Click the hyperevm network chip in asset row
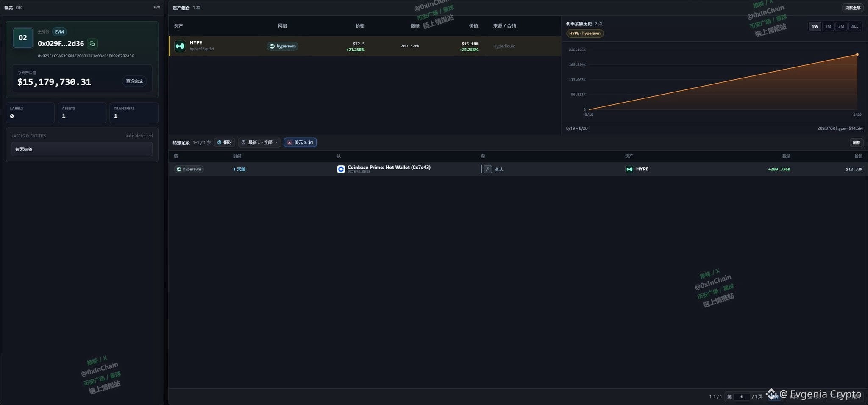This screenshot has width=868, height=405. [x=282, y=46]
